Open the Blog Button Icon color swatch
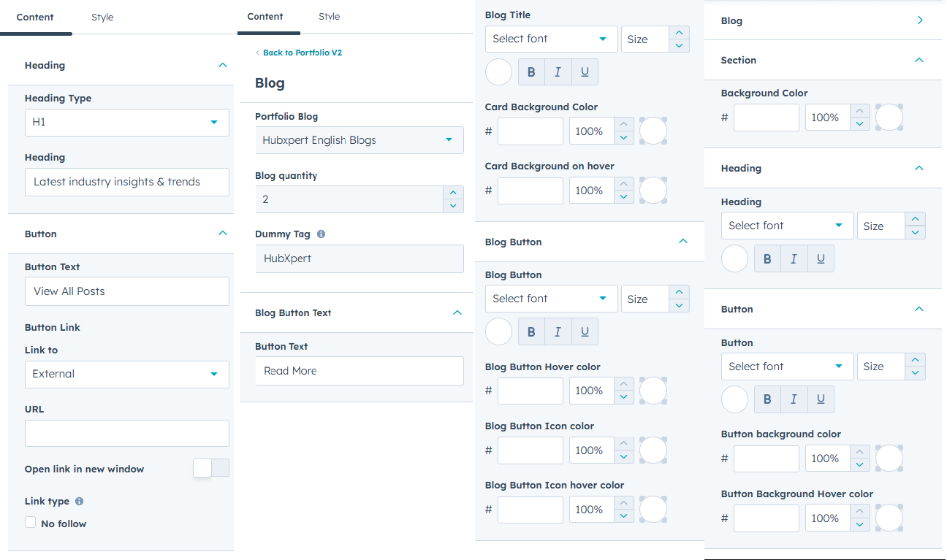The height and width of the screenshot is (560, 947). (653, 450)
